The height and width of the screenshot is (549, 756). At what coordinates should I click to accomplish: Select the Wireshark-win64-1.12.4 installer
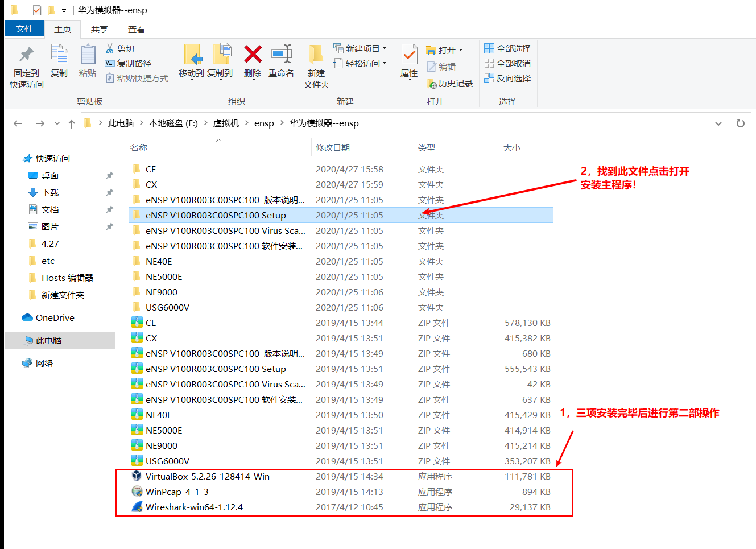[341, 507]
